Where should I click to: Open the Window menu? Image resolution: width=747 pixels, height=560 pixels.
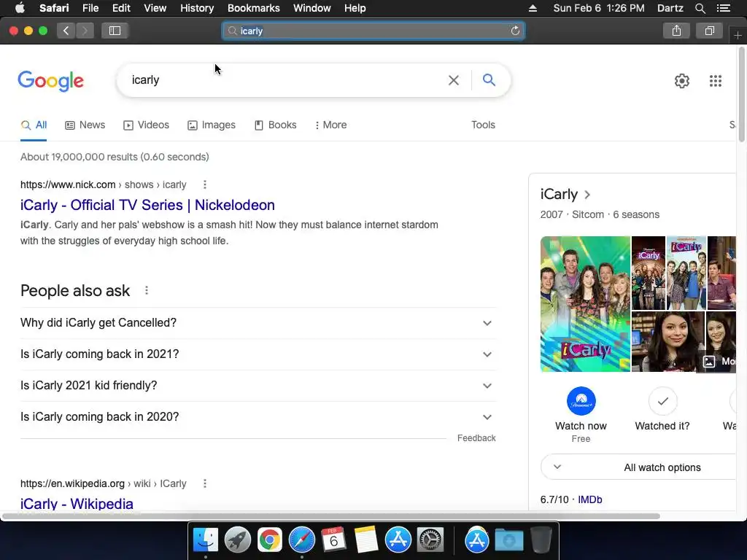[x=312, y=8]
